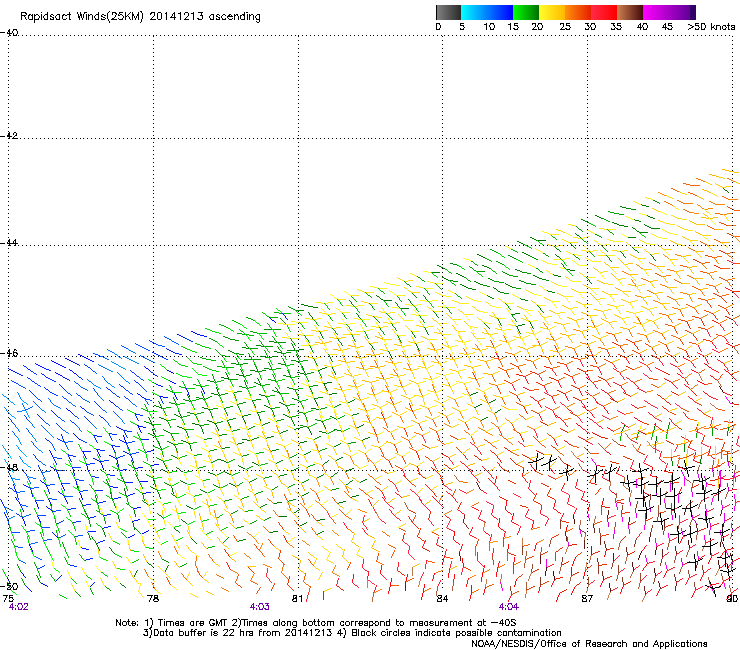The image size is (740, 650).
Task: Select the '-44' latitude axis label
Action: [x=9, y=243]
